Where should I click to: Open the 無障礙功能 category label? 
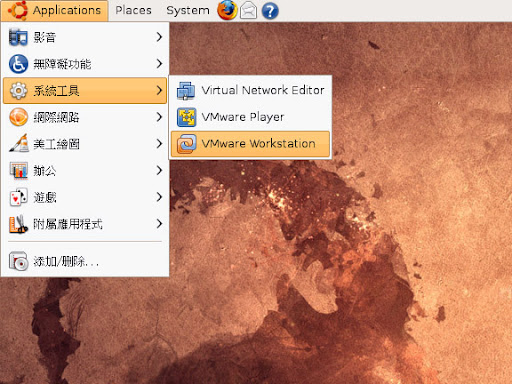62,64
